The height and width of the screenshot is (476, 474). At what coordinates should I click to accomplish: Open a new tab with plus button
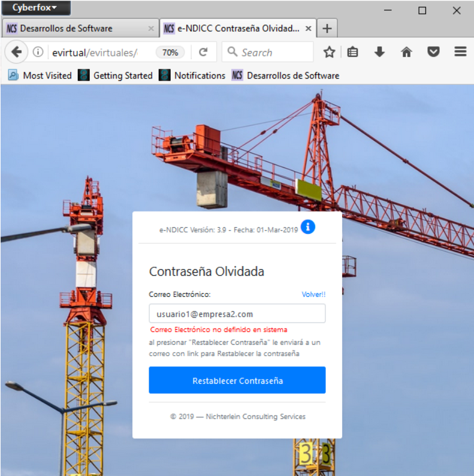(327, 28)
